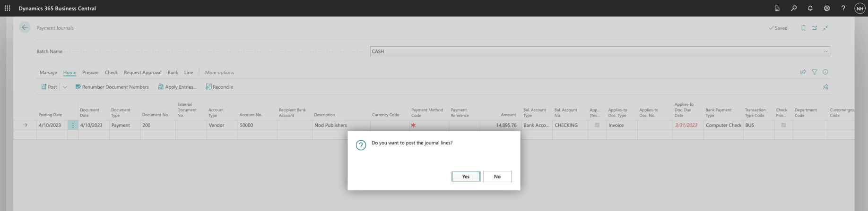Open notifications bell icon
868x211 pixels.
(810, 8)
